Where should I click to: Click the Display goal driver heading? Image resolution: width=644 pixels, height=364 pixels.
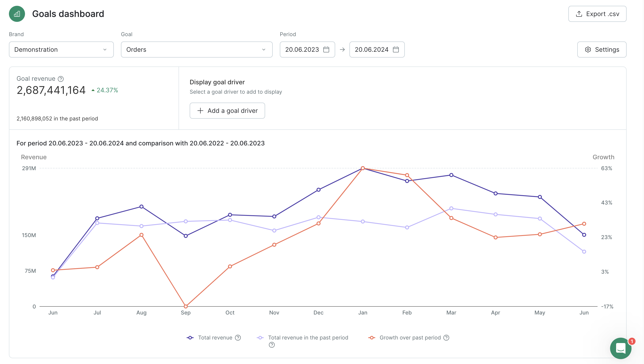click(x=217, y=82)
